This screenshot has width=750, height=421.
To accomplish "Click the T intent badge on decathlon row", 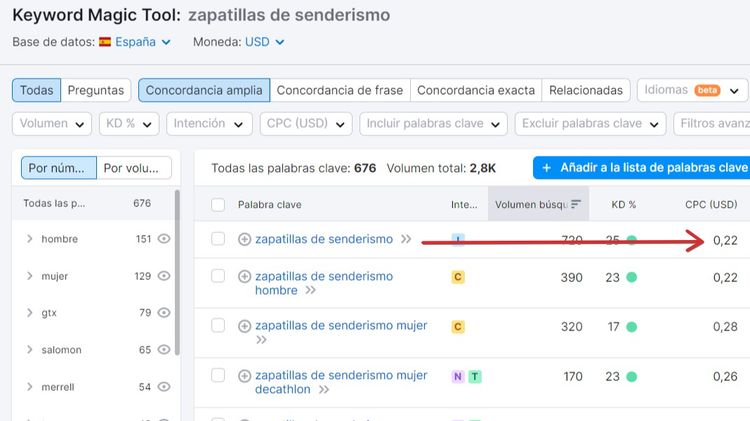I will coord(474,377).
